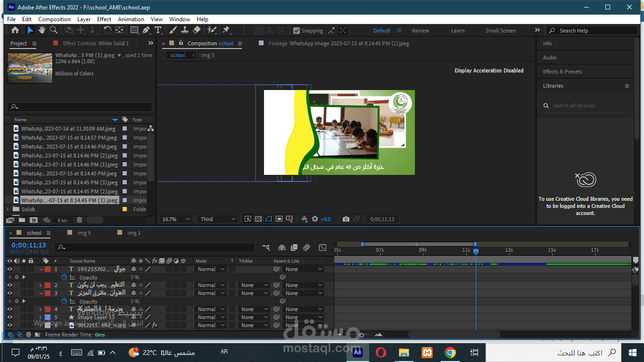Switch to the img 1 timeline tab
The width and height of the screenshot is (644, 362).
pos(133,233)
